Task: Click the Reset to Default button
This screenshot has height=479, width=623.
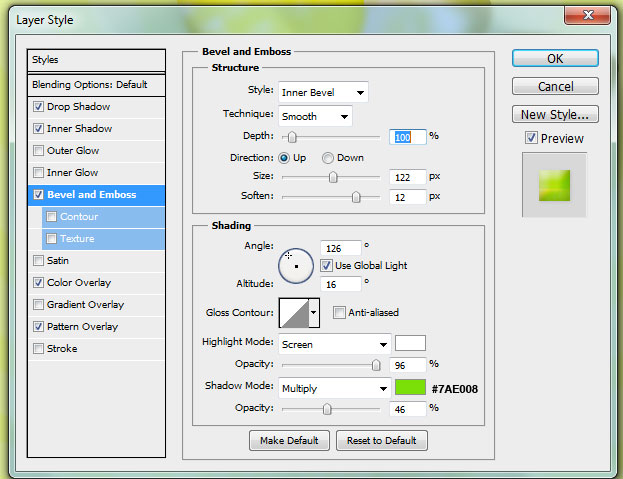Action: [x=381, y=441]
